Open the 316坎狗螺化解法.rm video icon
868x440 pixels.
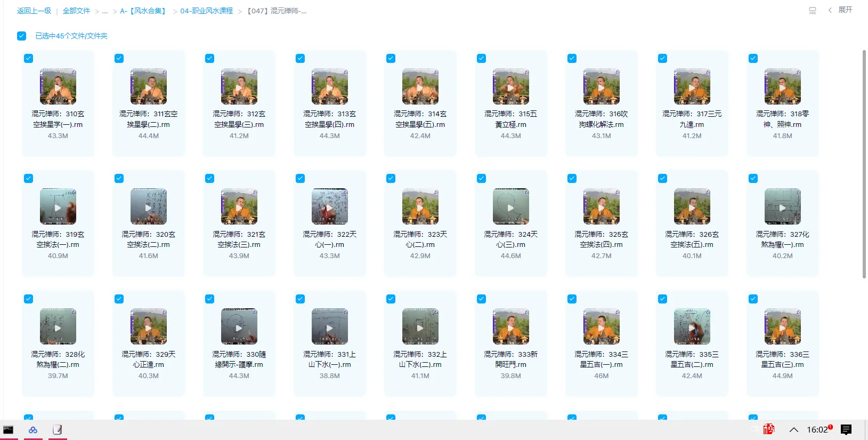pyautogui.click(x=602, y=86)
